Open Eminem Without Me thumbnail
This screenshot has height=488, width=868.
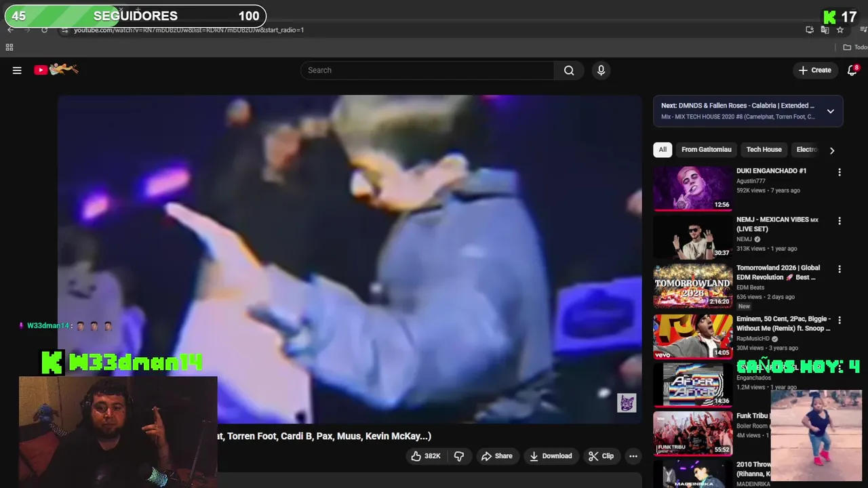[692, 336]
